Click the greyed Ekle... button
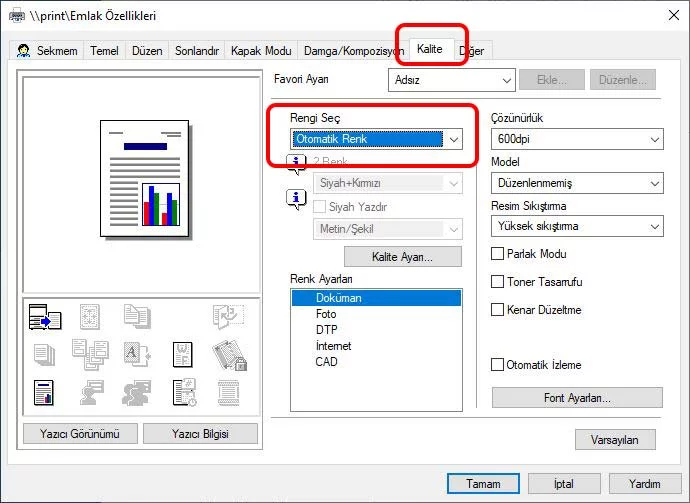The width and height of the screenshot is (690, 503). (552, 80)
